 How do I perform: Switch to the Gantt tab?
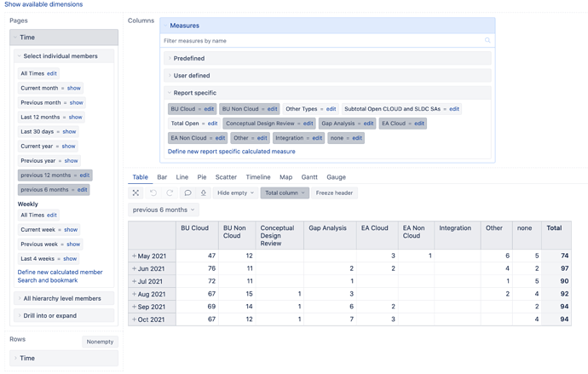coord(309,177)
